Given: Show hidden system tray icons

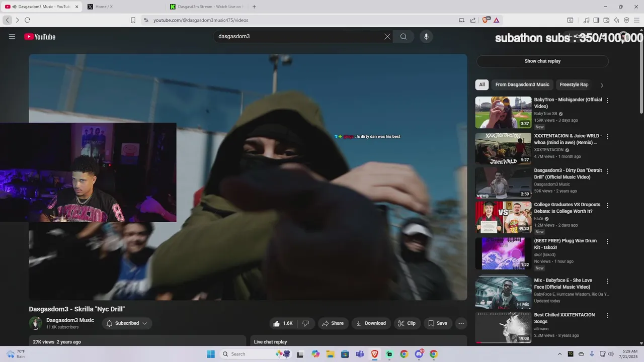Looking at the screenshot, I should [559, 354].
